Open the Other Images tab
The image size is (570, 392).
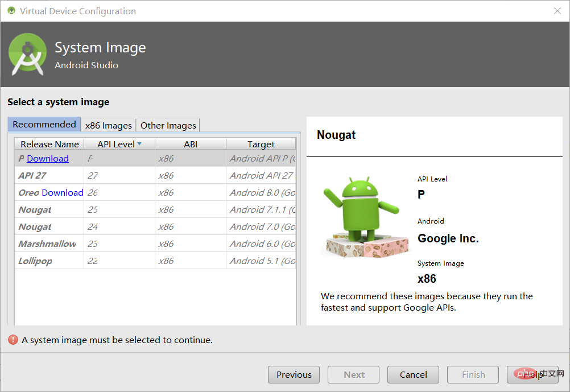168,125
